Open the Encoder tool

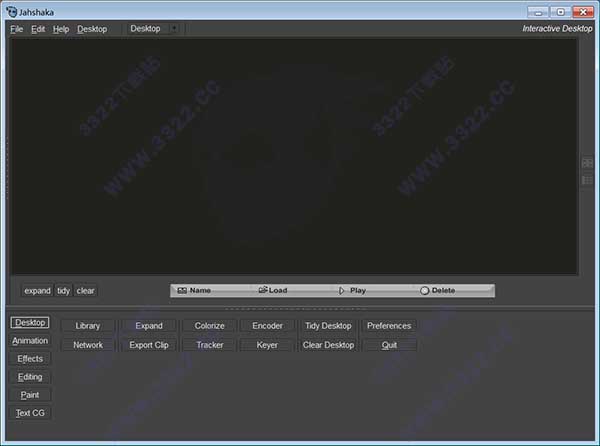(x=267, y=326)
